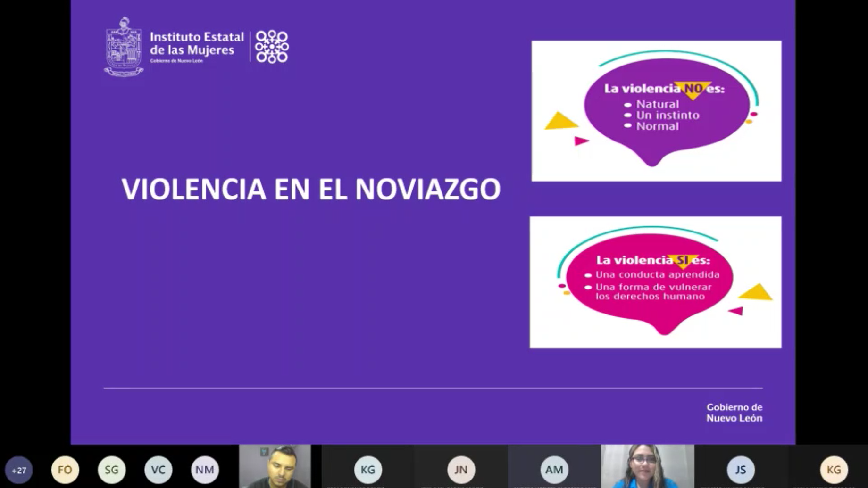Open the video tile of the man

click(275, 467)
